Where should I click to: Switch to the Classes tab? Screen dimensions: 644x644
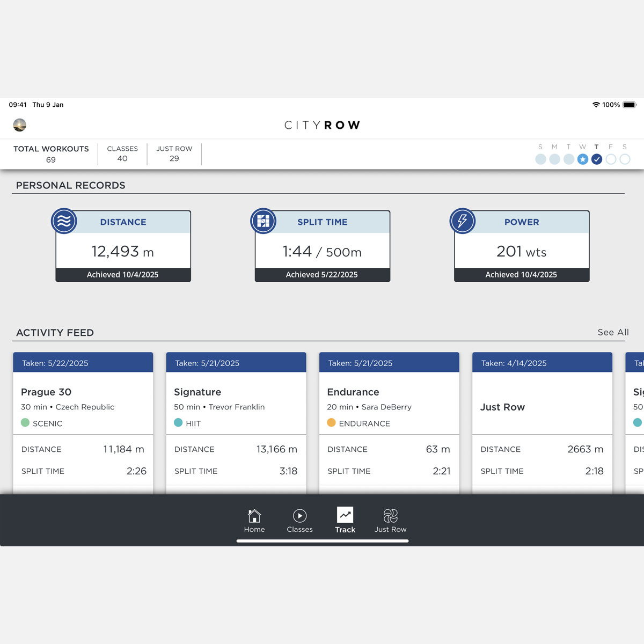coord(299,521)
